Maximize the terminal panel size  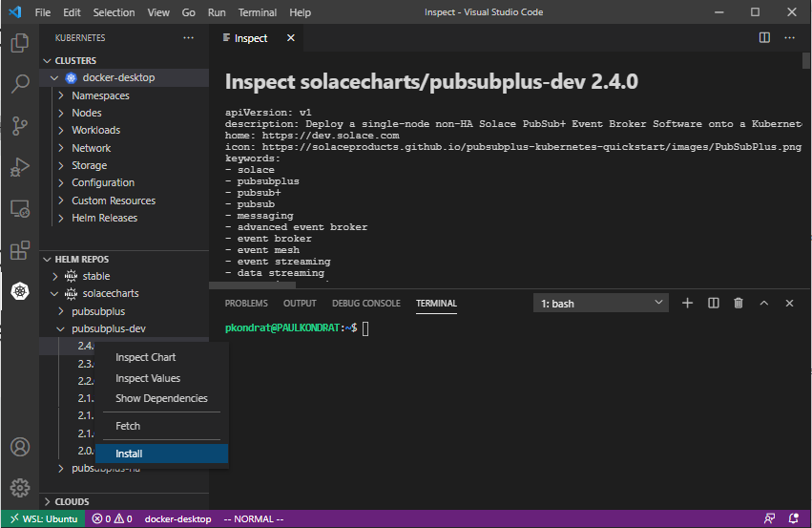(763, 304)
